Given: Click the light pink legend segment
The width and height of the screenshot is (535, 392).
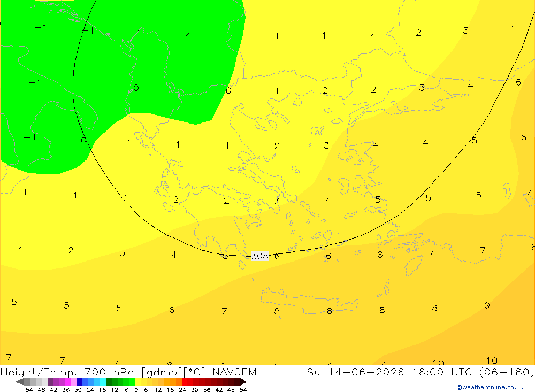Looking at the screenshot, I should point(73,381).
